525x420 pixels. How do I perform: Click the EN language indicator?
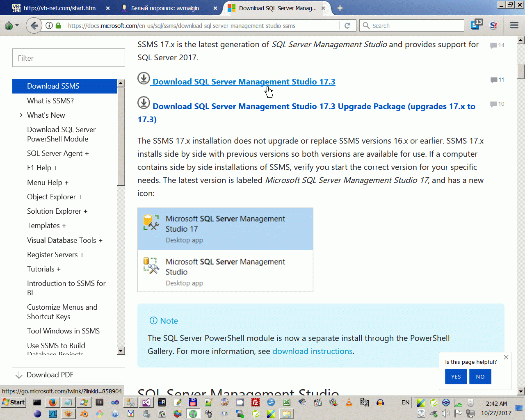tap(405, 402)
